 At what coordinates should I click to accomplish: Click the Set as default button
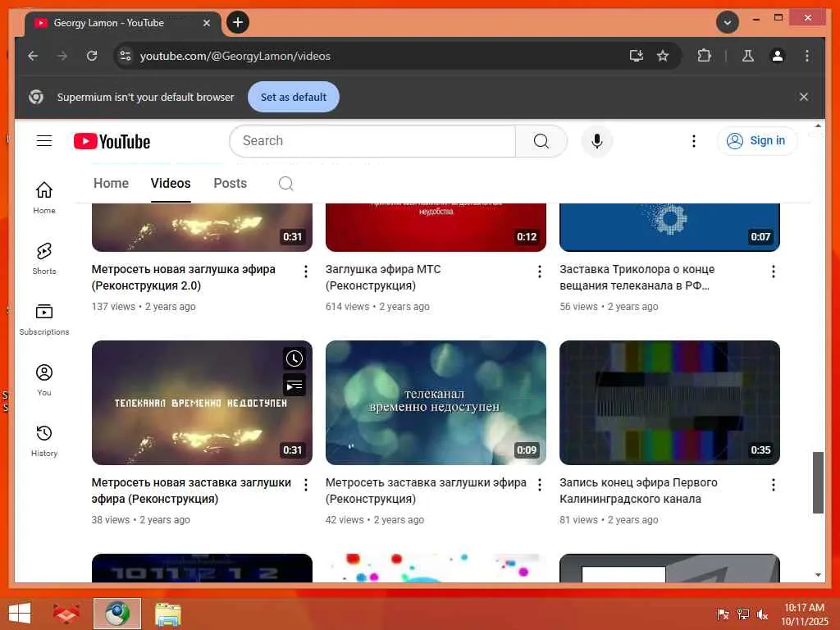[294, 97]
